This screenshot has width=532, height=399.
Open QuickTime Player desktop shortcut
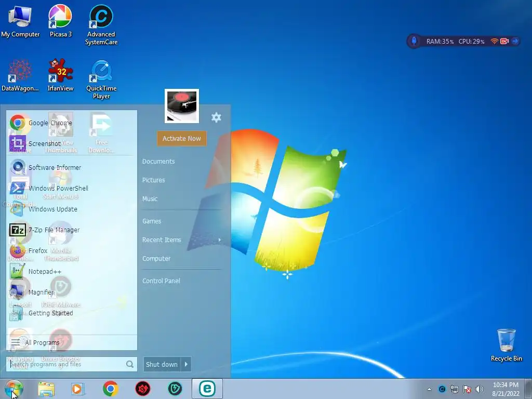101,79
